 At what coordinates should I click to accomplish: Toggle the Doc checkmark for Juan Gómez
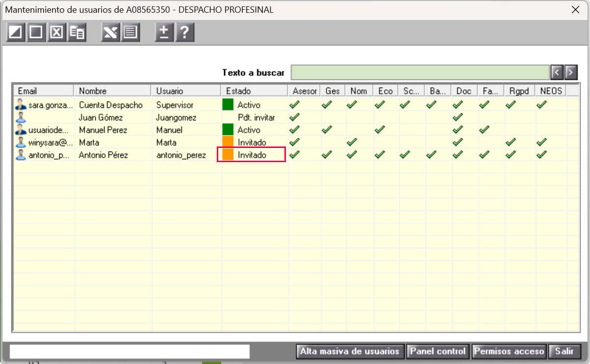(x=458, y=117)
